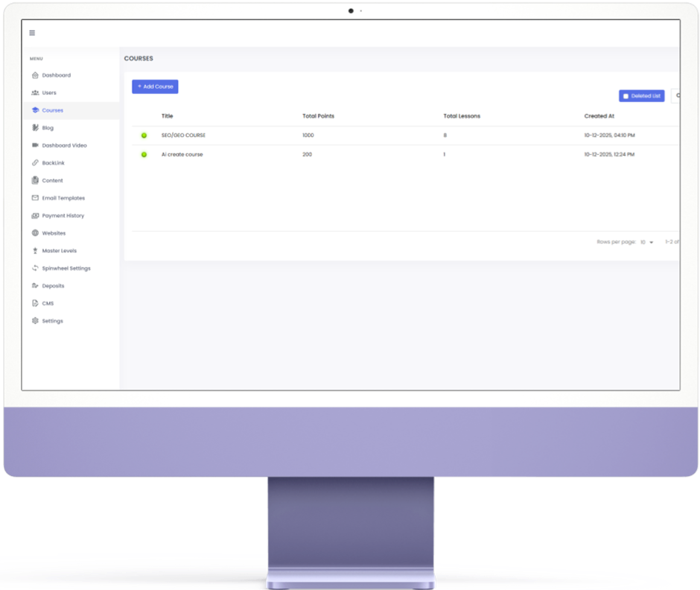Viewport: 700px width, 590px height.
Task: Toggle green status dot for SEO/GEO COURSE
Action: tap(144, 136)
